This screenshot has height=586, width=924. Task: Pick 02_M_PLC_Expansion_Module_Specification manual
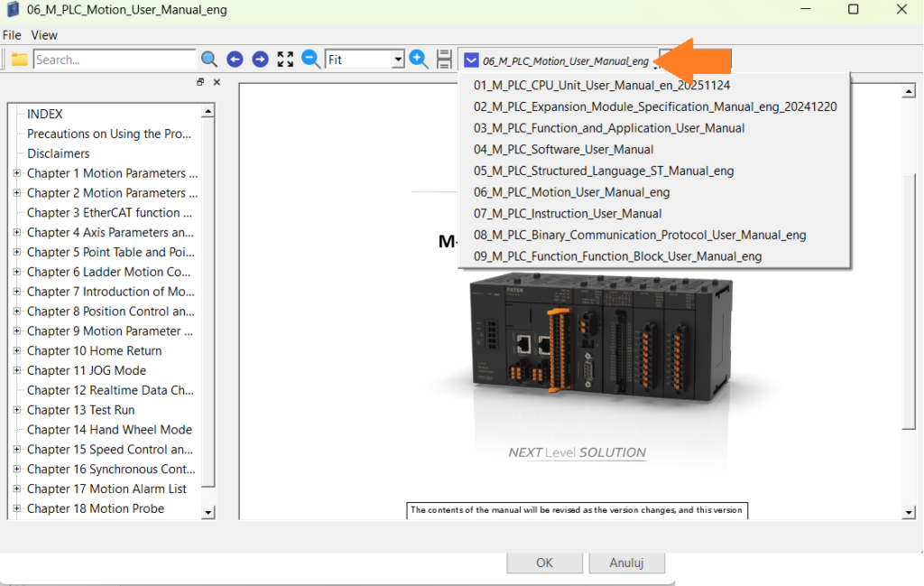(x=655, y=107)
